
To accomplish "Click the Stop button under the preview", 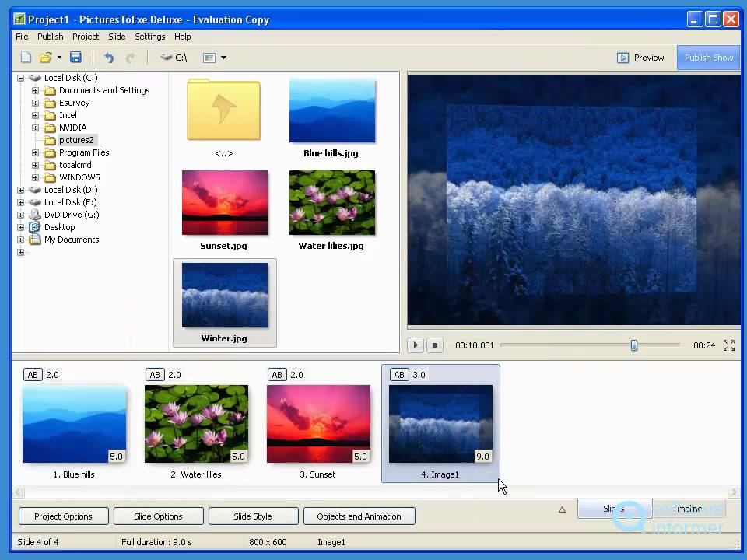I will click(x=434, y=345).
